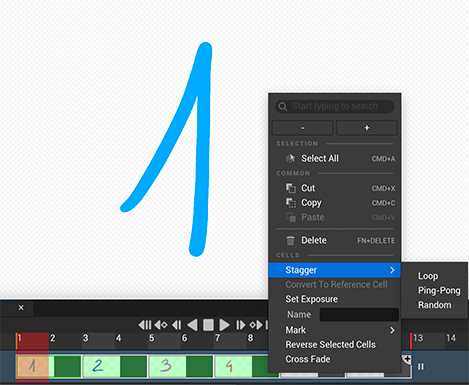469x385 pixels.
Task: Play the animation forward
Action: [x=224, y=325]
